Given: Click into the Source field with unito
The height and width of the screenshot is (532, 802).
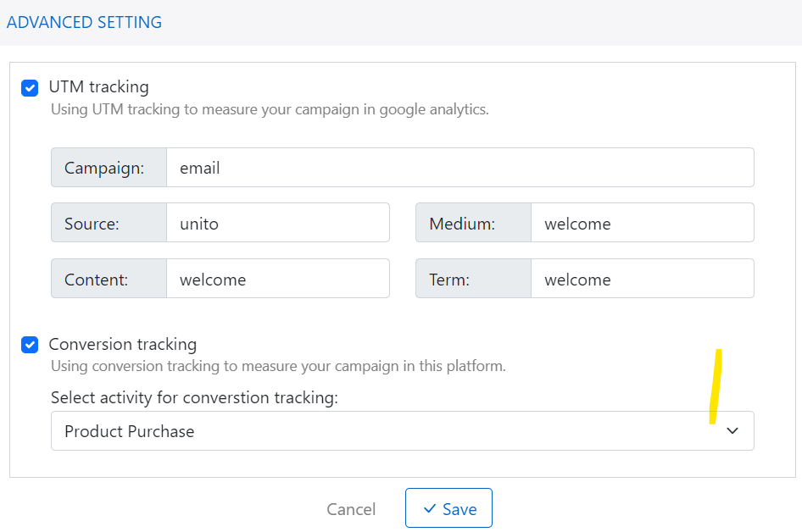Looking at the screenshot, I should point(277,224).
